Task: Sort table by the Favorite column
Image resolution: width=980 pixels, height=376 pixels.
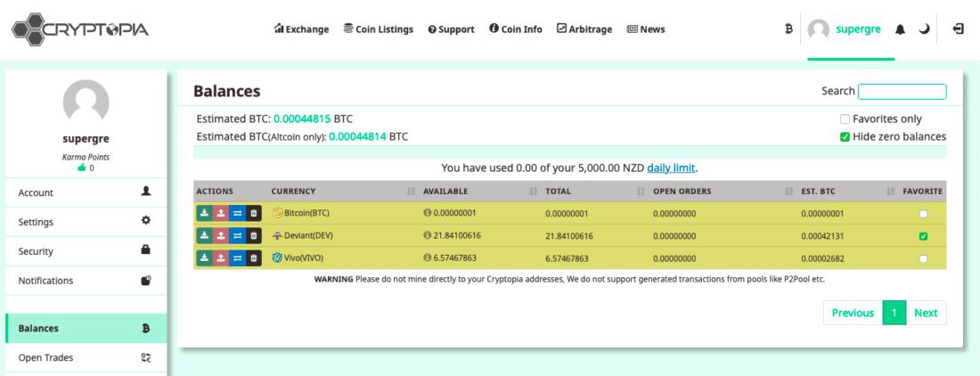Action: coord(922,192)
